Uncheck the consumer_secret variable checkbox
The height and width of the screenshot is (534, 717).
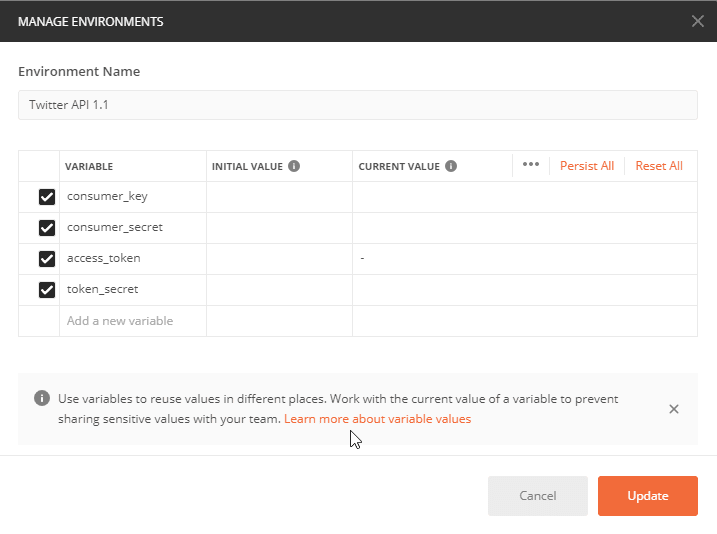47,228
